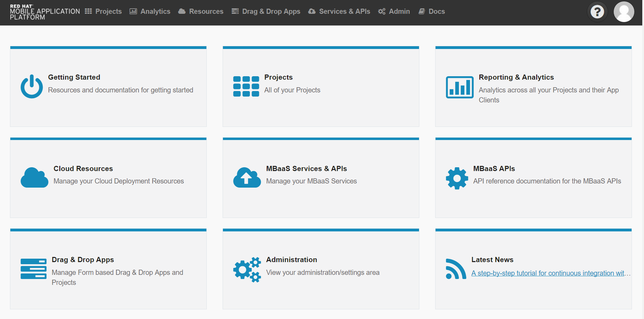Image resolution: width=644 pixels, height=319 pixels.
Task: Click the Red Hat Mobile Application Platform logo
Action: 45,12
